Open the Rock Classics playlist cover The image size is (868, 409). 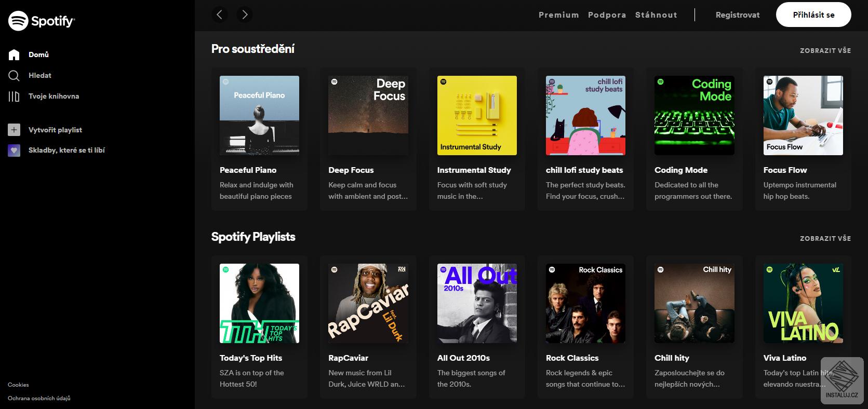point(585,303)
